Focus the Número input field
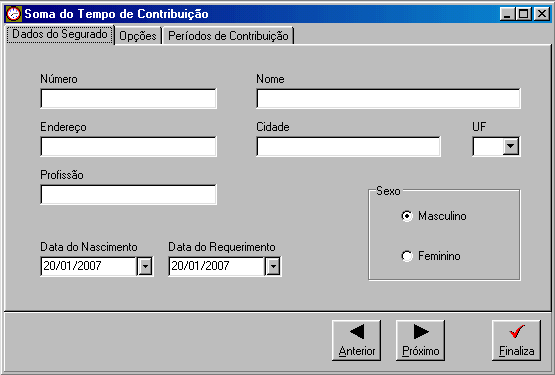The width and height of the screenshot is (555, 375). (128, 98)
